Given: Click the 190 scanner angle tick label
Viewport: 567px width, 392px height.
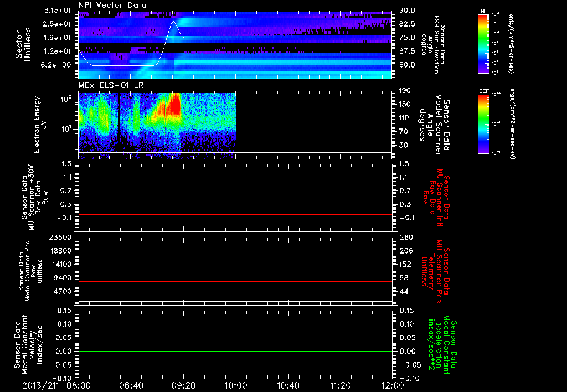Looking at the screenshot, I should pos(405,91).
